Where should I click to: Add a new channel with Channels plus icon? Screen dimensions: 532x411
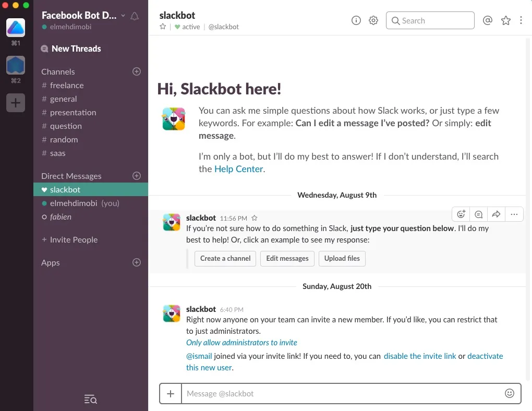pos(137,71)
